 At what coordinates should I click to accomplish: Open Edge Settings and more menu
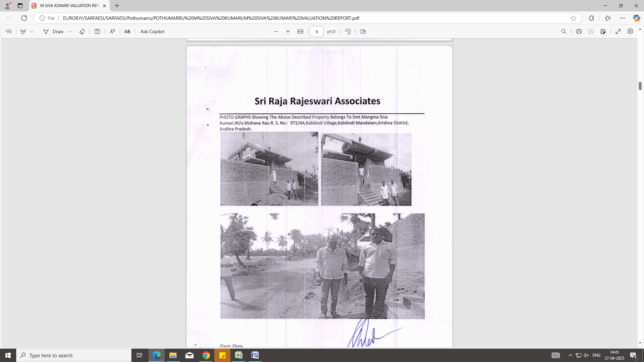point(623,18)
